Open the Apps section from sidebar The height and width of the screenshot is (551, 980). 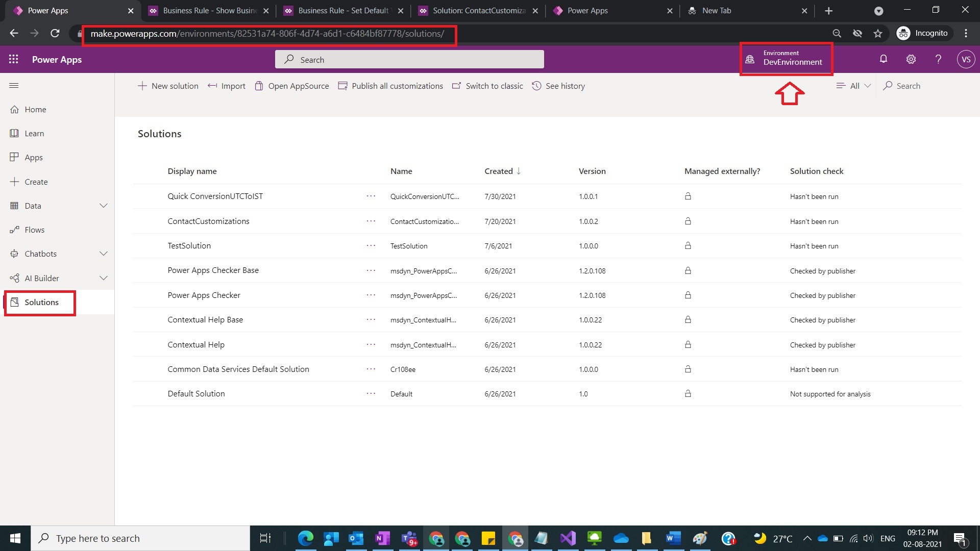(x=33, y=157)
